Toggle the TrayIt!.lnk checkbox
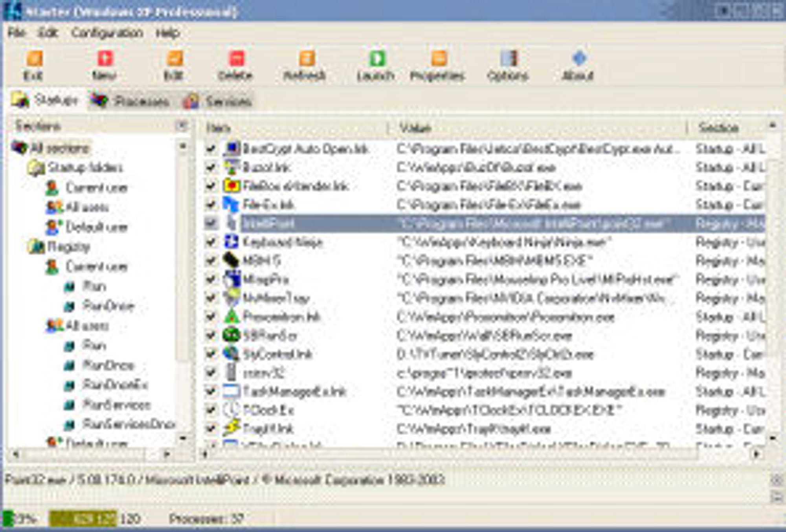The image size is (786, 532). 211,428
